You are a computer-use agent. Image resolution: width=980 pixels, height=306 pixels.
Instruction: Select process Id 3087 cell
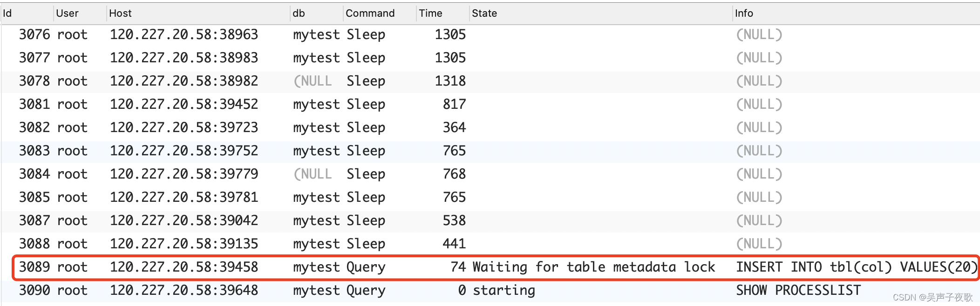tap(34, 220)
